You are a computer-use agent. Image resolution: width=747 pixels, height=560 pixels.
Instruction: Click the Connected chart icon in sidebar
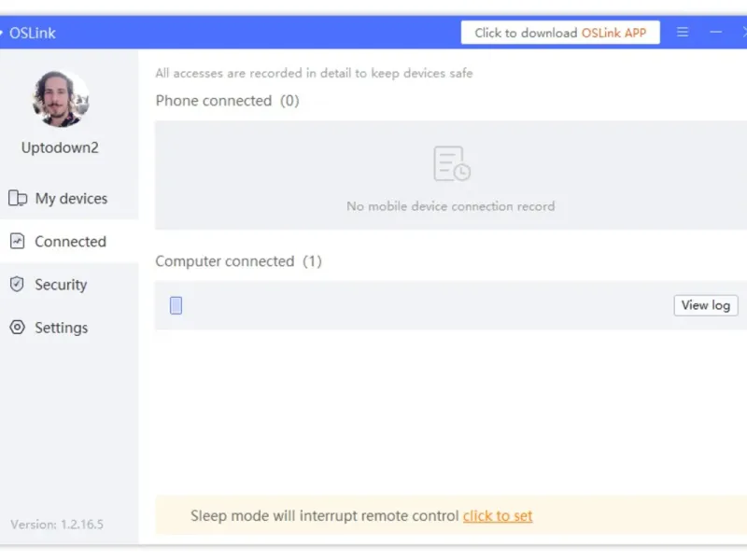[17, 241]
